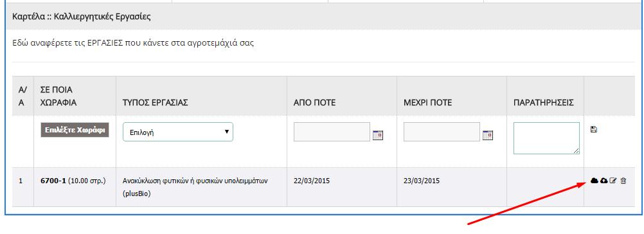644x234 pixels.
Task: Click inside the ΠΑΡΑΤΗΡΗΣΕΙΣ text area
Action: pyautogui.click(x=547, y=138)
